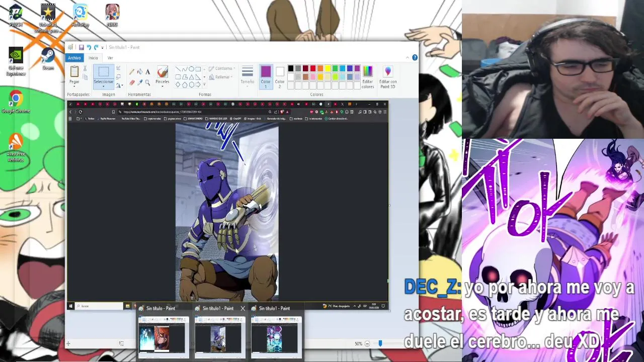Open the Rellenar fill dropdown

[x=220, y=77]
